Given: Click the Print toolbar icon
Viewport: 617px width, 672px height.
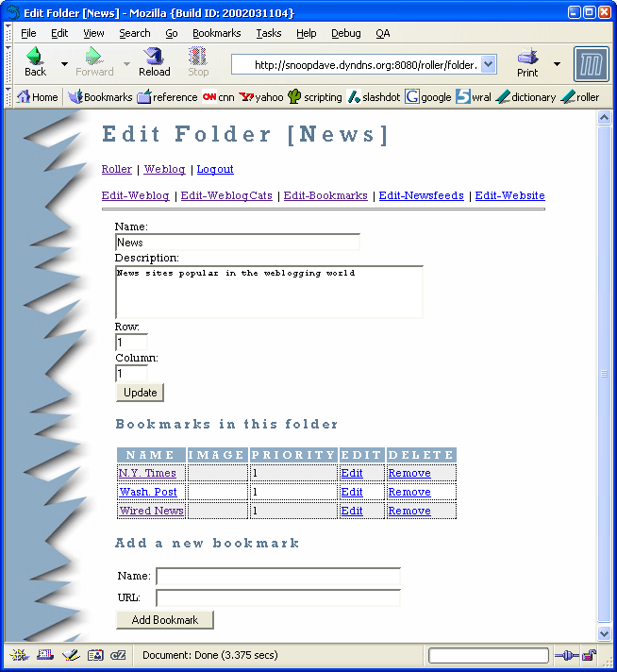Looking at the screenshot, I should click(x=527, y=62).
